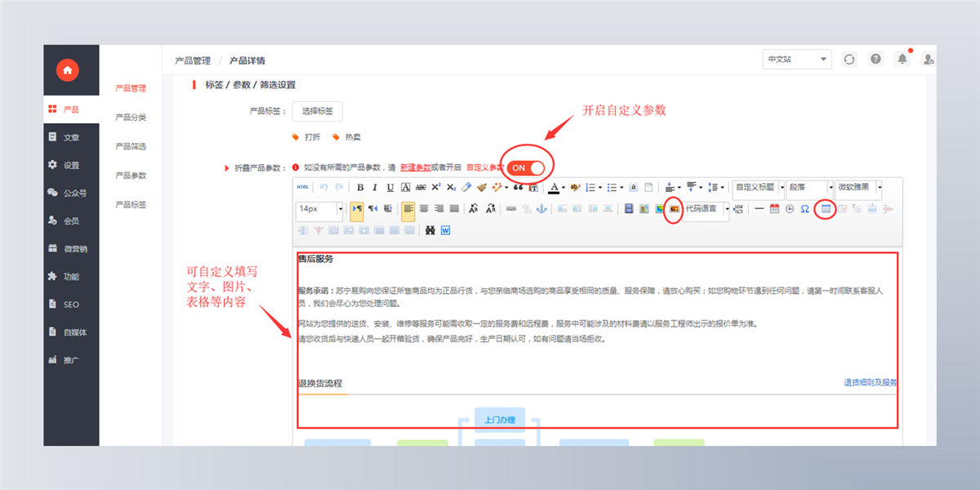Viewport: 980px width, 490px height.
Task: Click the eraser clear-formatting icon
Action: pyautogui.click(x=466, y=187)
